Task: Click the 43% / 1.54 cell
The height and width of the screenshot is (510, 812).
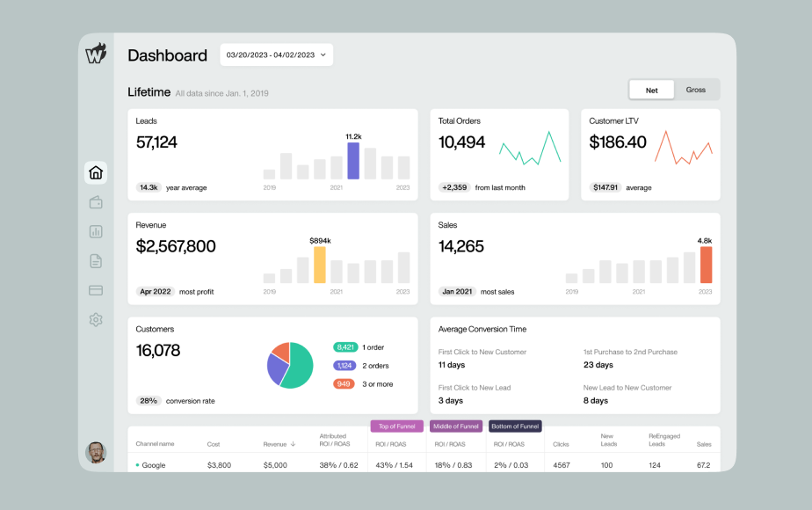Action: click(x=394, y=465)
